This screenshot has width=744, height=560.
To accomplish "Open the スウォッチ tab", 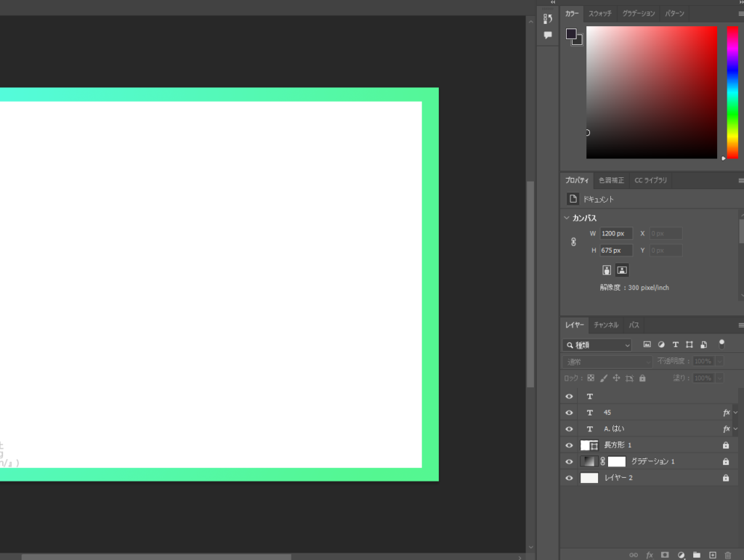I will point(600,14).
